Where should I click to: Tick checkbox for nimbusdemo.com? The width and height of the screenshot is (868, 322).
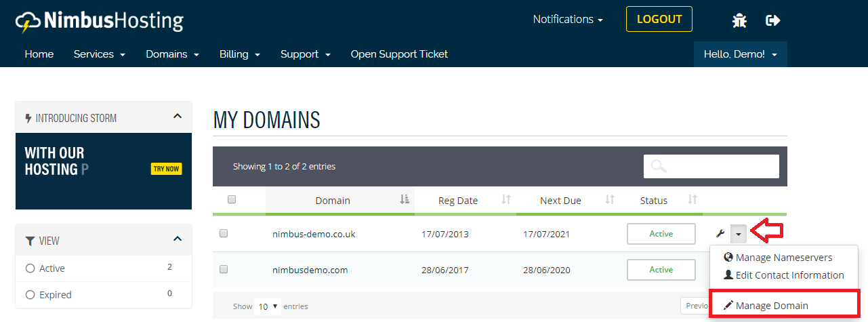tap(224, 269)
